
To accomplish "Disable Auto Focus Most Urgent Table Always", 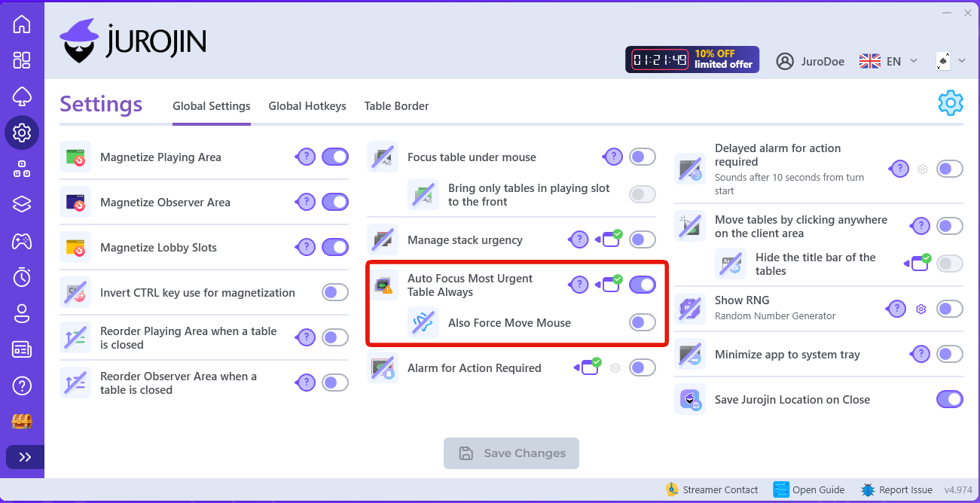I will coord(643,285).
